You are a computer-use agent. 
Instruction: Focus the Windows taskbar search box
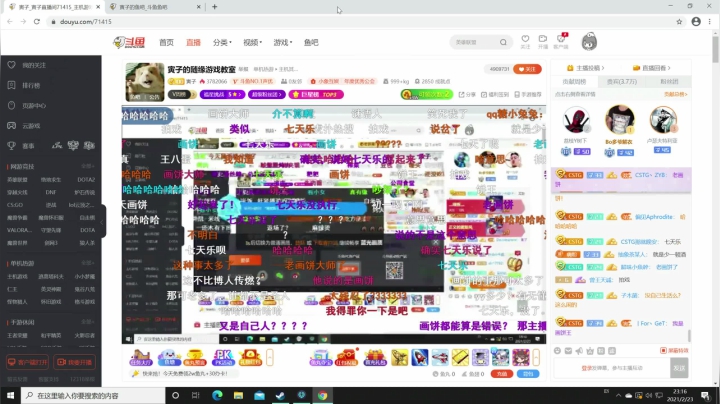coord(93,395)
